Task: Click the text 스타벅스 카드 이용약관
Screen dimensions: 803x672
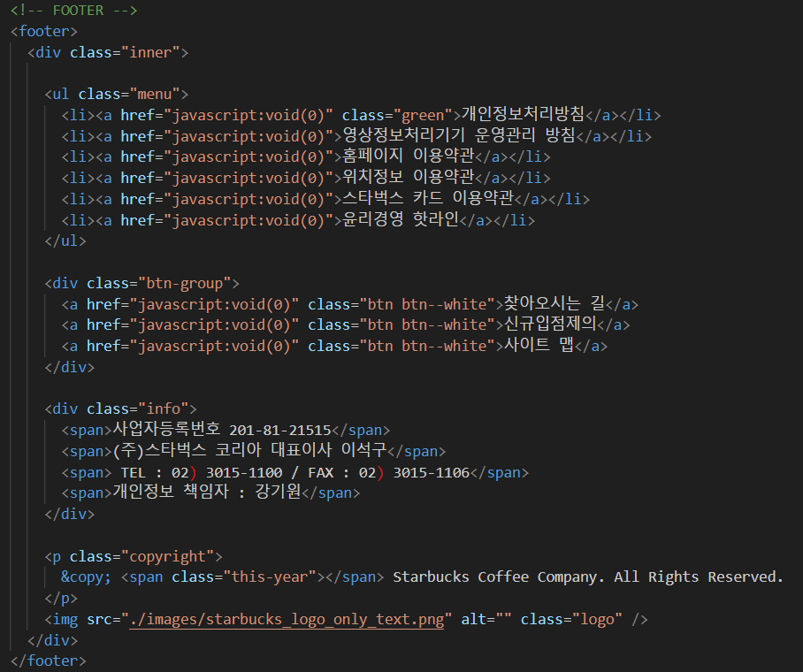Action: (428, 198)
